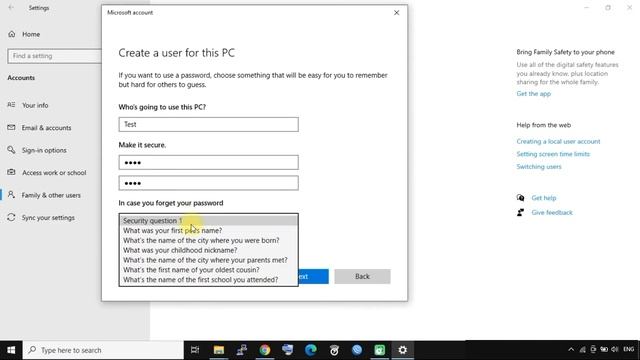Click the username field containing Test

coord(209,124)
